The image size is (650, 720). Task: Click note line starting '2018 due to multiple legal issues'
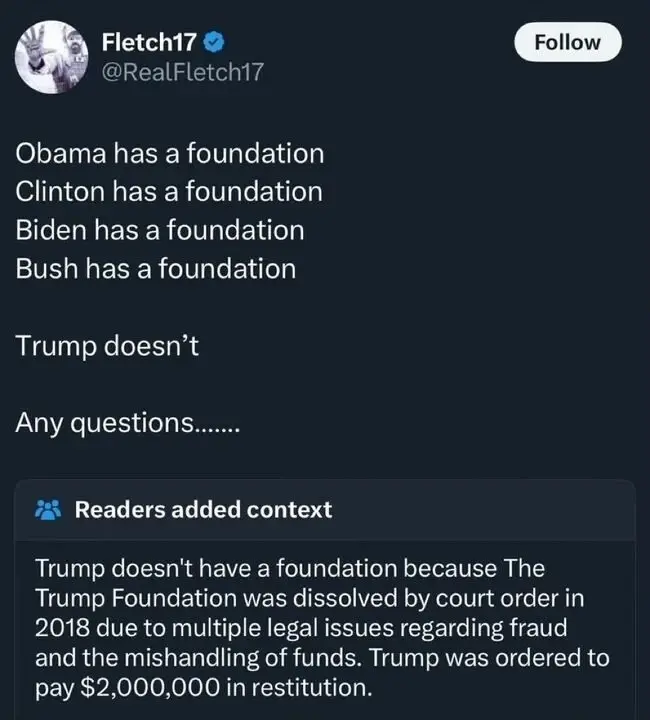[302, 628]
